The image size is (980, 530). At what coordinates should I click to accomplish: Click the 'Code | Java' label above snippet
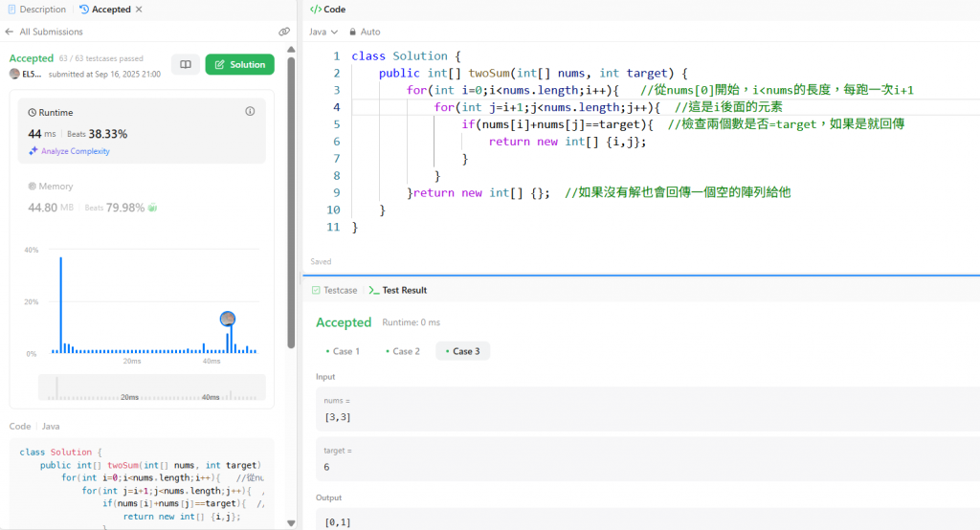34,427
